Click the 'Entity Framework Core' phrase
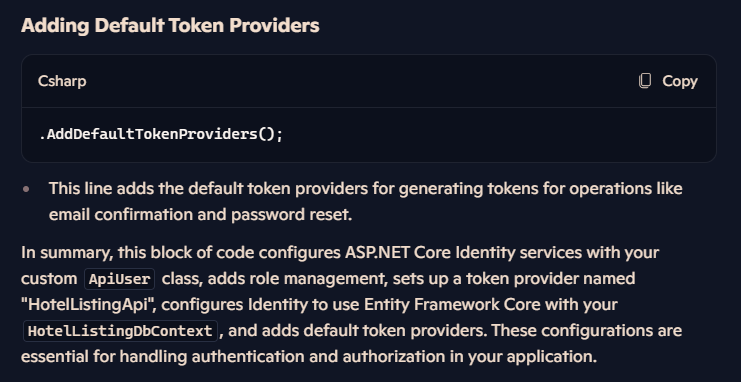Image resolution: width=741 pixels, height=382 pixels. (x=452, y=305)
